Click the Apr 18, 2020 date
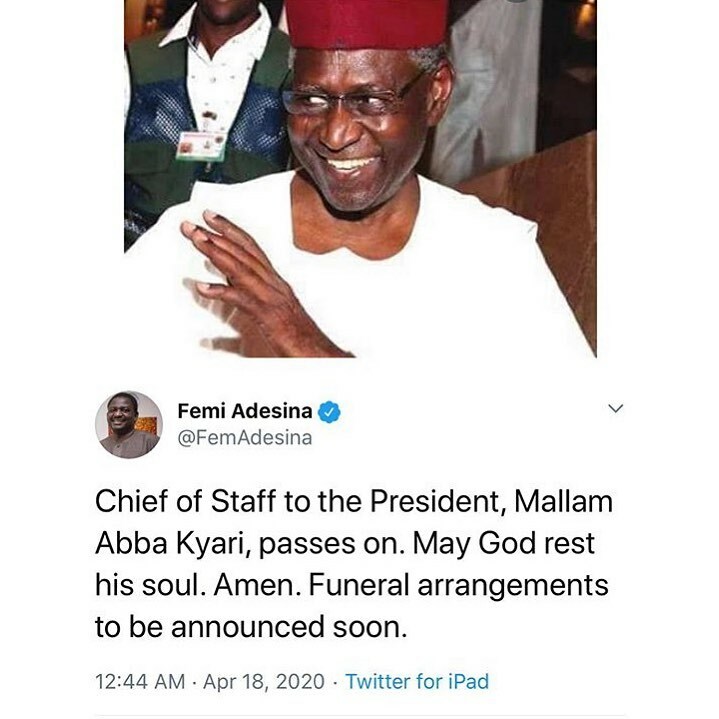Screen dimensions: 719x719 [264, 681]
